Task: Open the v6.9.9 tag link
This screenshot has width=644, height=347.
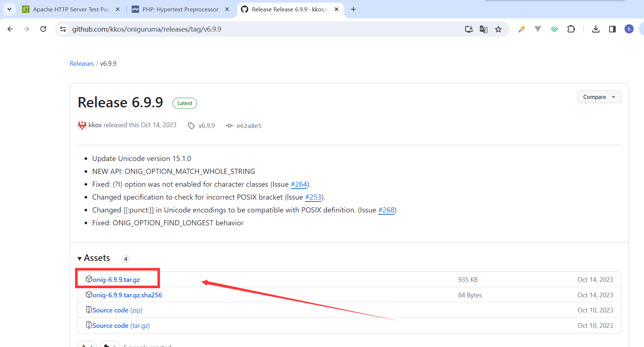Action: point(202,126)
